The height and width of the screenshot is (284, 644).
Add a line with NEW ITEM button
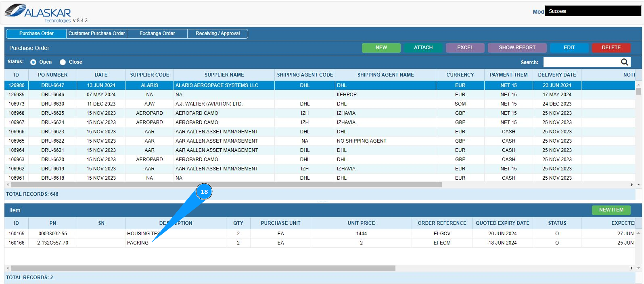click(611, 210)
